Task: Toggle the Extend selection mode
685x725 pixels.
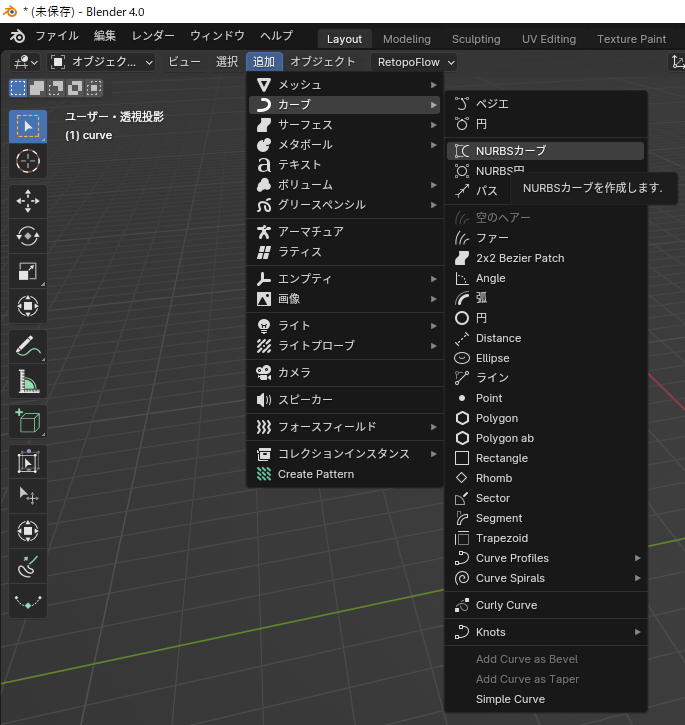Action: tap(37, 88)
